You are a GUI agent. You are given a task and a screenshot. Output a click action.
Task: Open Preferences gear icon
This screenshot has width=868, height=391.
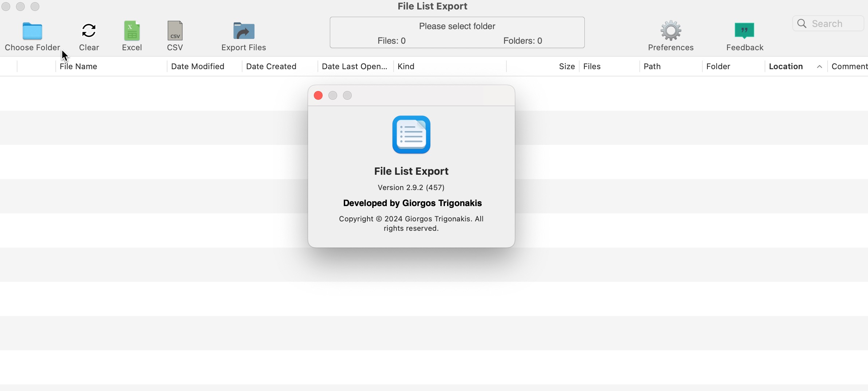tap(671, 31)
